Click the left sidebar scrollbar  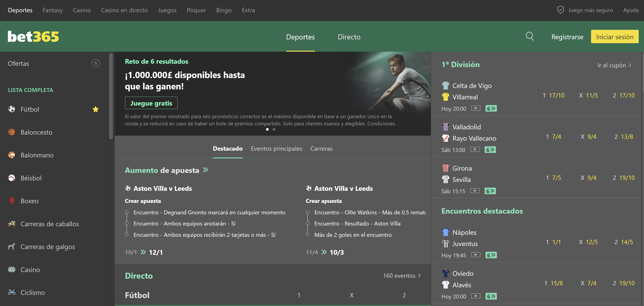(111, 96)
